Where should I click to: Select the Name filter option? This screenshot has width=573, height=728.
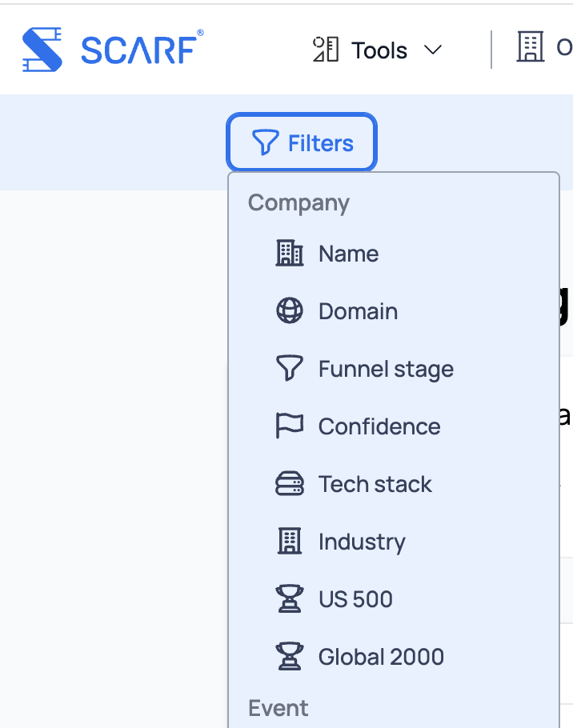tap(348, 254)
